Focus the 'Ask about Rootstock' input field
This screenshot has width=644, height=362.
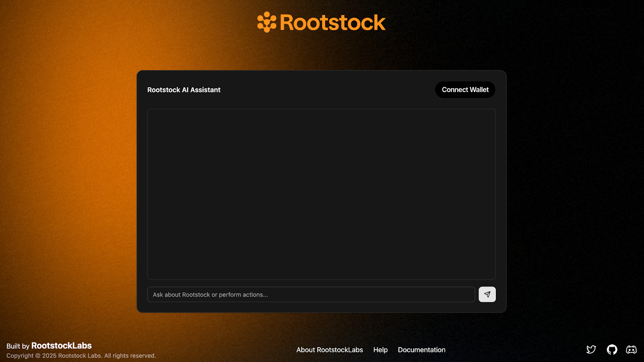pyautogui.click(x=311, y=294)
